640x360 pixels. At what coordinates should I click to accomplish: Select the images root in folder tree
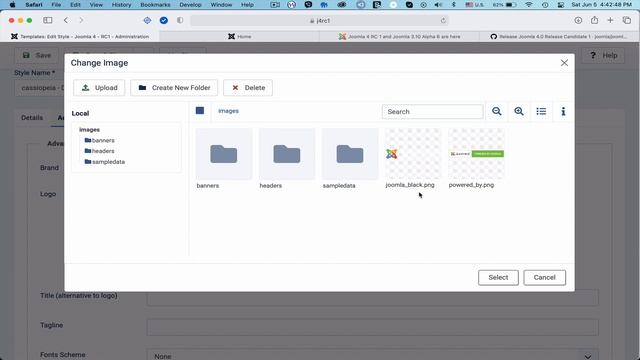tap(89, 129)
